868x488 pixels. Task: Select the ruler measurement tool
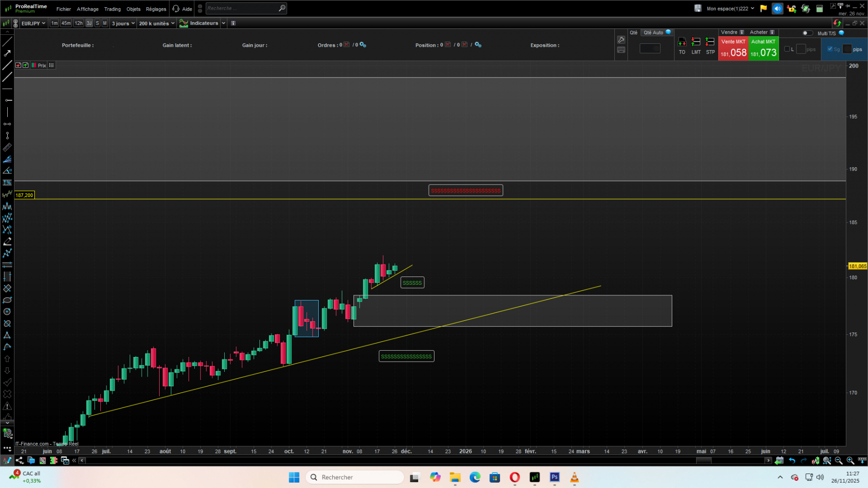pyautogui.click(x=7, y=148)
